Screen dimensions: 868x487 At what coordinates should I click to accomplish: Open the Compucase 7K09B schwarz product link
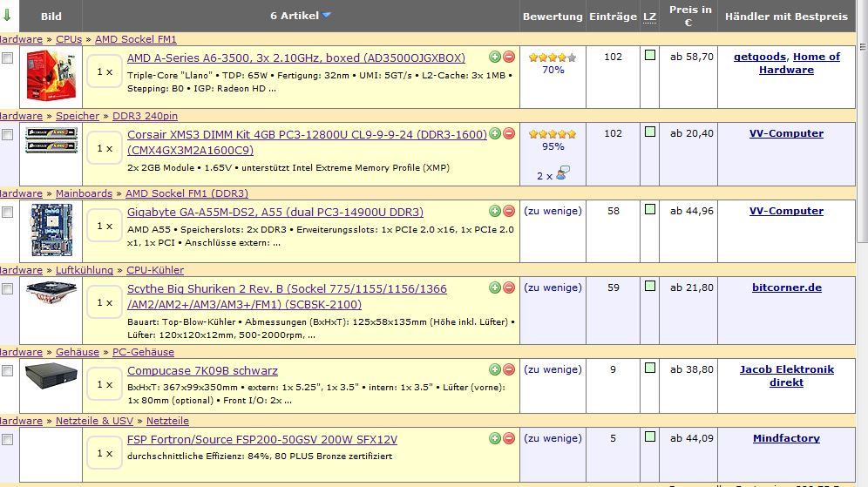202,371
